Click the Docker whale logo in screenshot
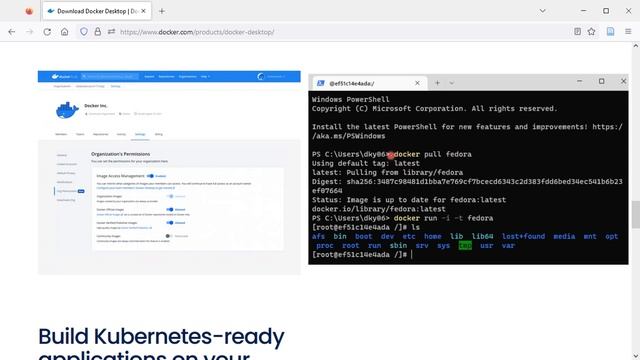 pyautogui.click(x=67, y=110)
